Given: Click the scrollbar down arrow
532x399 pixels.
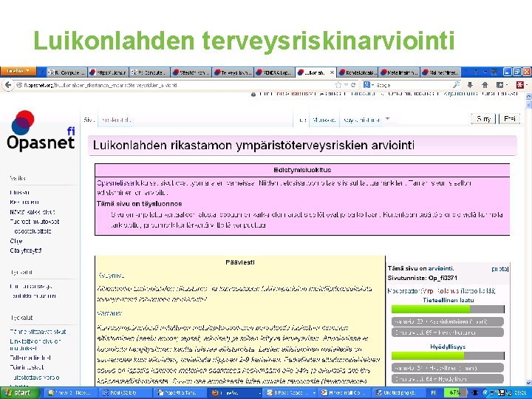Looking at the screenshot, I should (x=528, y=383).
